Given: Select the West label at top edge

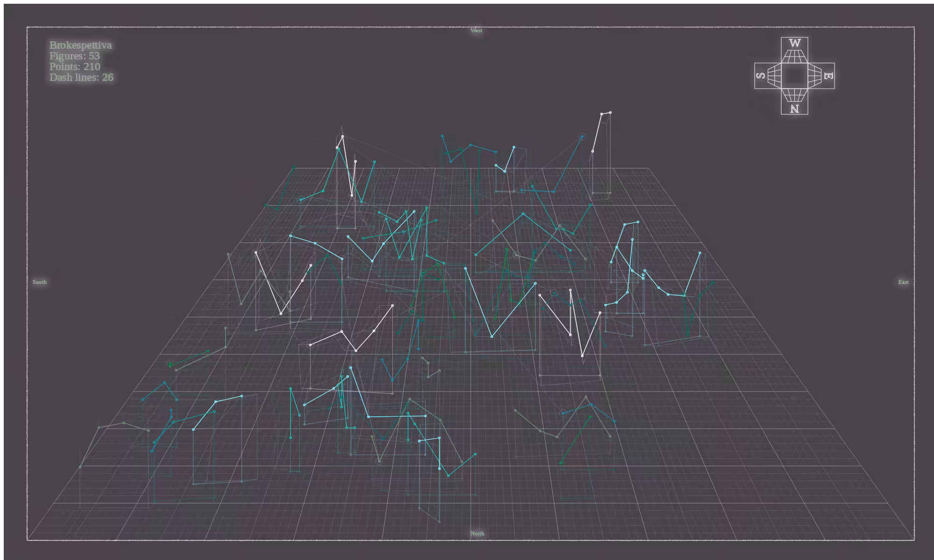Looking at the screenshot, I should click(x=476, y=31).
